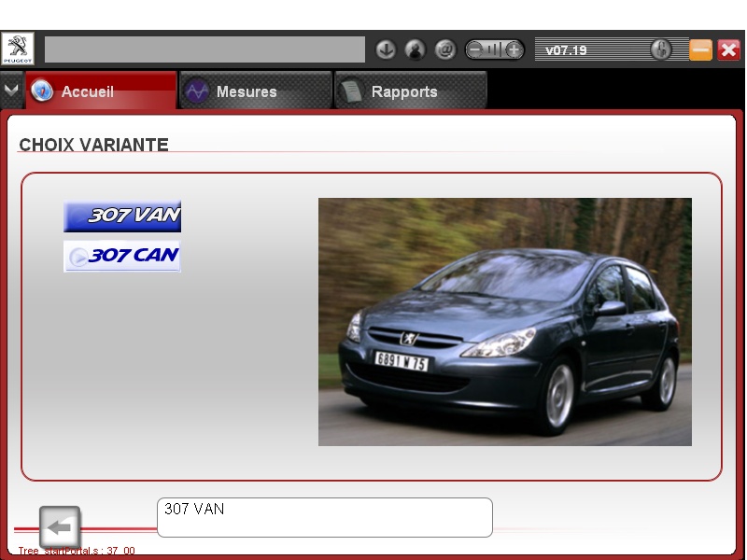The width and height of the screenshot is (747, 560).
Task: Click the gray title bar field
Action: [204, 49]
